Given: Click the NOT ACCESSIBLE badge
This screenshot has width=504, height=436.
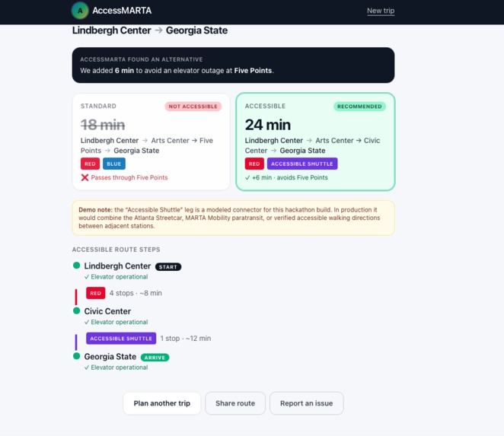Looking at the screenshot, I should pyautogui.click(x=193, y=107).
